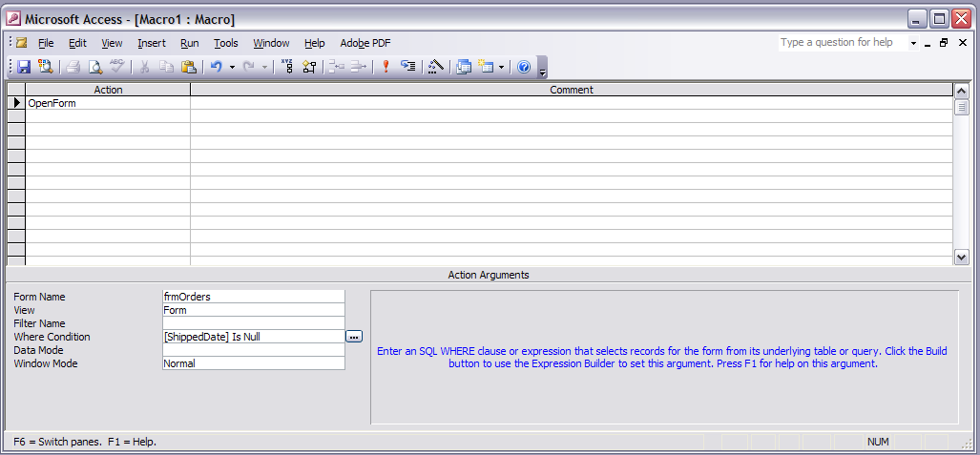The image size is (980, 455).
Task: Edit the Form Name field frmOrders
Action: click(253, 297)
